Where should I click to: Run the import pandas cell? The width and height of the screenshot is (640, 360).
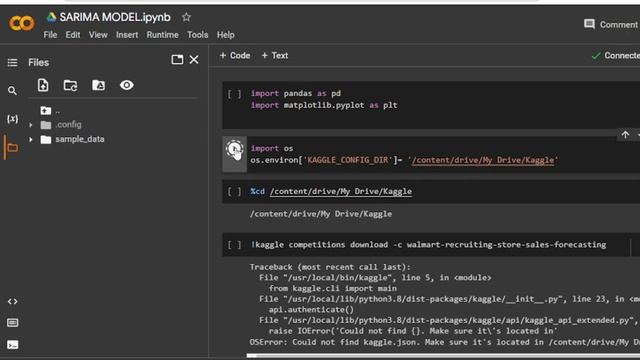pyautogui.click(x=234, y=94)
